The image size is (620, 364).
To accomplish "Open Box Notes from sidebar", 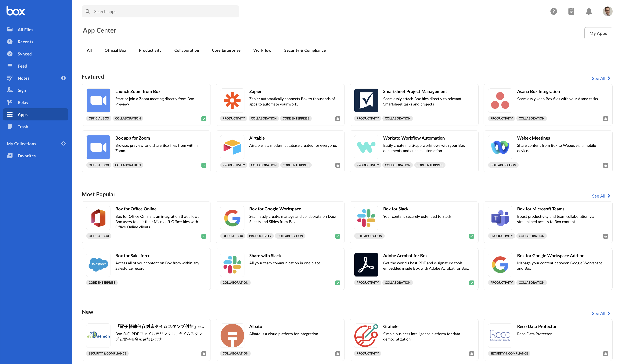I will tap(23, 78).
